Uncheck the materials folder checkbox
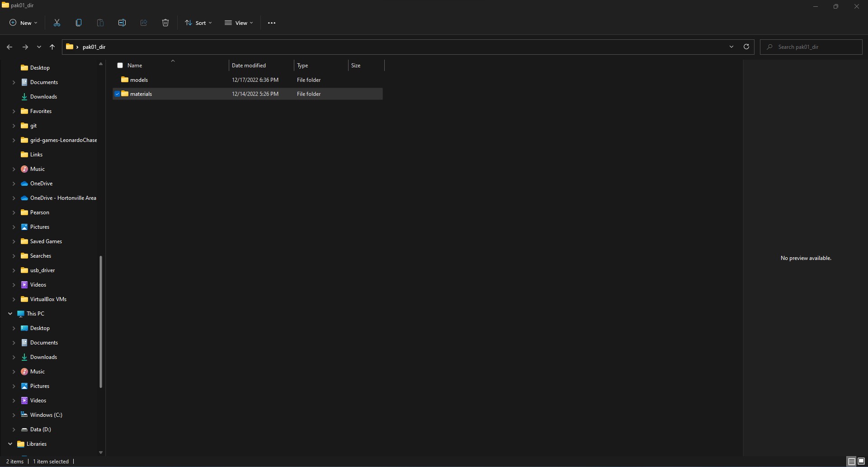Screen dimensions: 868x467 [117, 94]
